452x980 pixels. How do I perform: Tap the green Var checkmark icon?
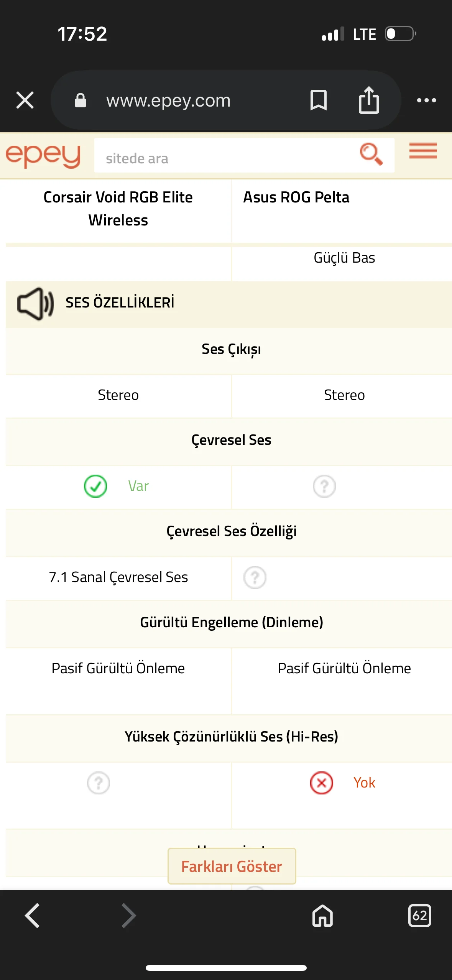click(95, 486)
